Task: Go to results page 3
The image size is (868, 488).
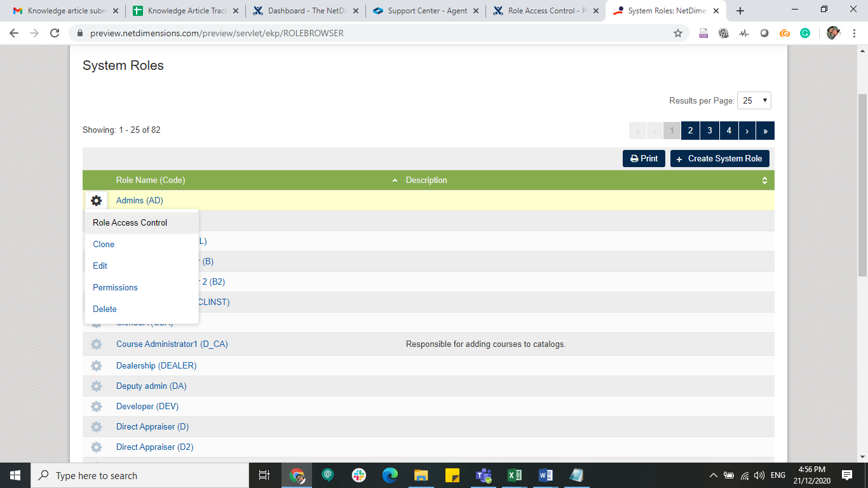Action: 709,130
